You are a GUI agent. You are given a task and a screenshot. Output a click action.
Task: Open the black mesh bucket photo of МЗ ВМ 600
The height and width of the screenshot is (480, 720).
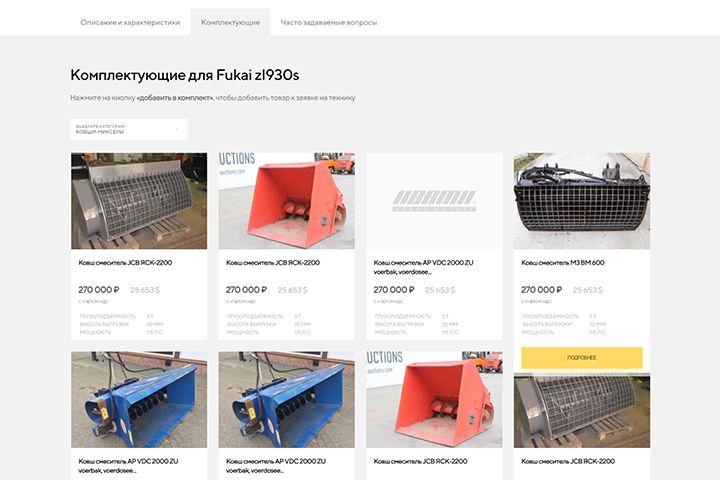coord(582,201)
